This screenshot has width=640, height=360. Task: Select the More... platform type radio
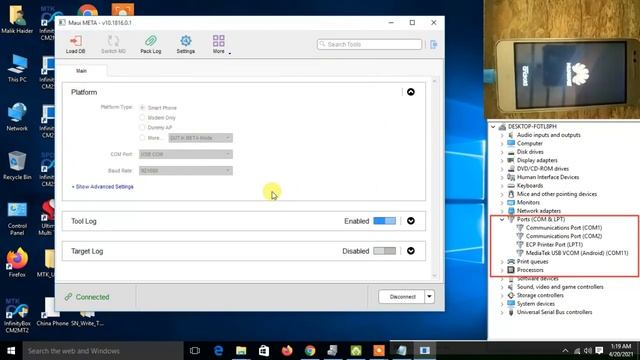pos(142,138)
